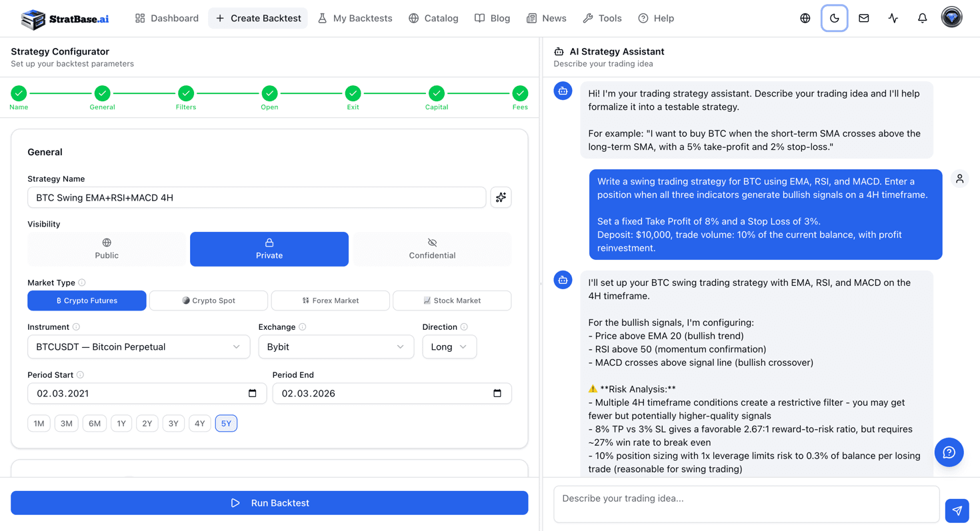
Task: Open messages via the envelope icon
Action: [x=863, y=18]
